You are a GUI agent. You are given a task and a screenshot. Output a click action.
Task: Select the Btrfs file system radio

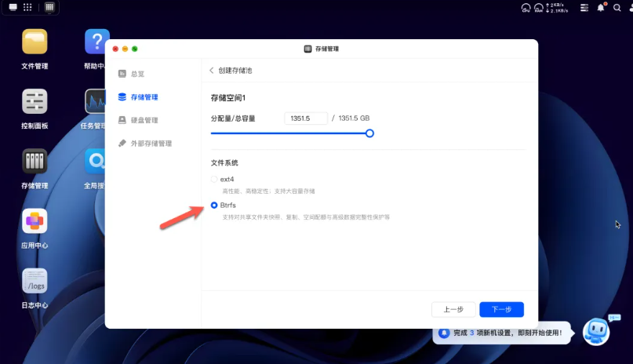pyautogui.click(x=214, y=206)
